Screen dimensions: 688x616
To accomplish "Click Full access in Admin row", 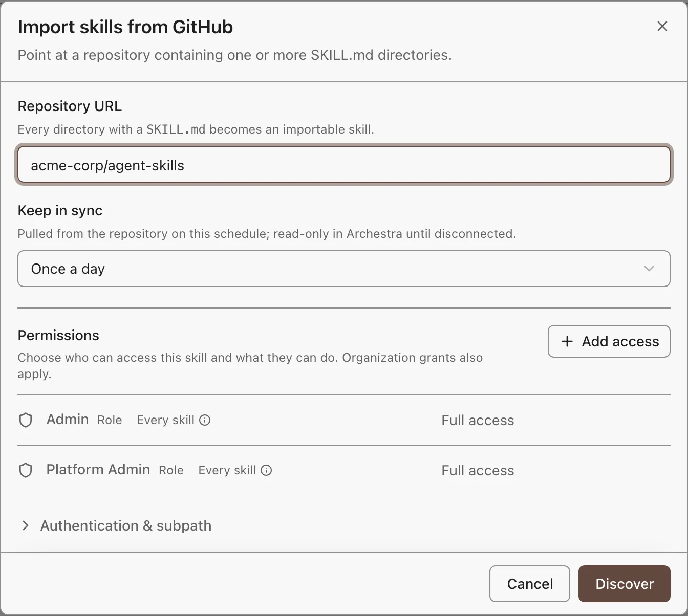I will click(478, 420).
